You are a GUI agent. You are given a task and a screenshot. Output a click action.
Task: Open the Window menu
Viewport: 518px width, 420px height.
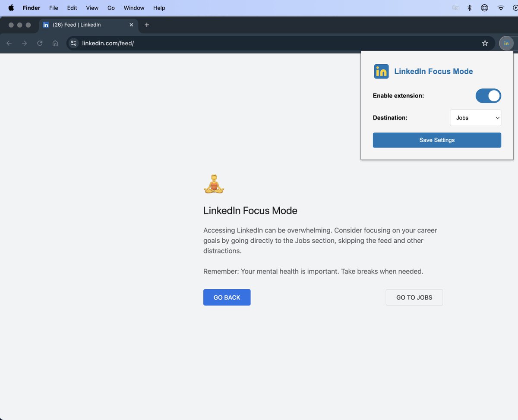pyautogui.click(x=134, y=8)
